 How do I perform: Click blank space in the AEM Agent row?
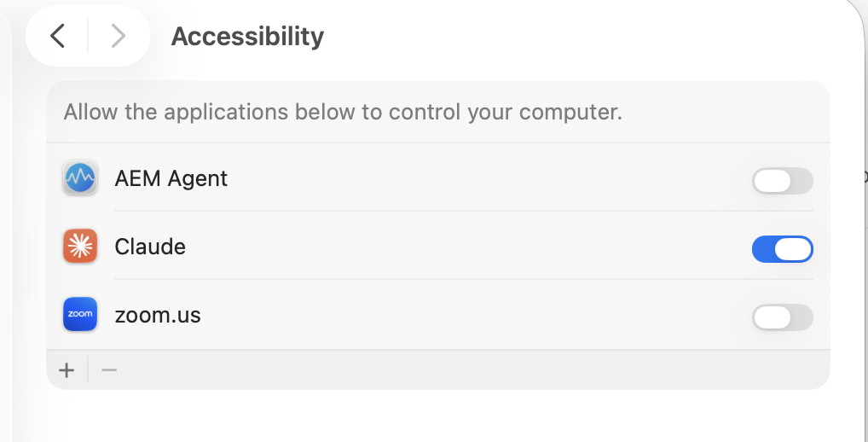click(487, 178)
